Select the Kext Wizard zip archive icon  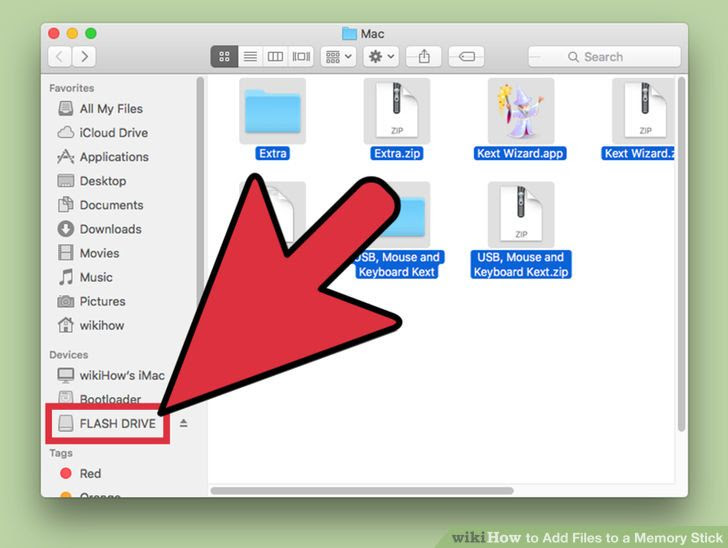coord(644,111)
